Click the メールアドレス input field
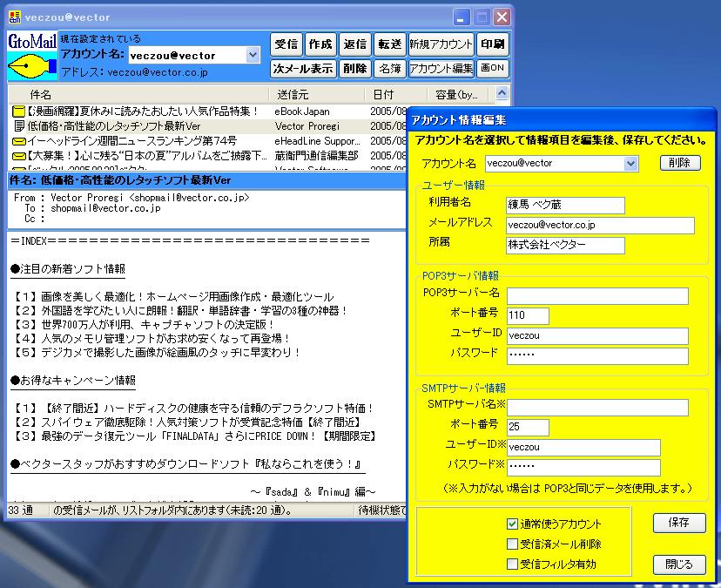The height and width of the screenshot is (588, 721). (x=600, y=226)
